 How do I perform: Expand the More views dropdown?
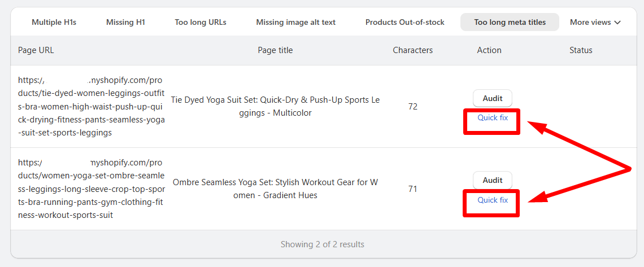click(x=595, y=23)
